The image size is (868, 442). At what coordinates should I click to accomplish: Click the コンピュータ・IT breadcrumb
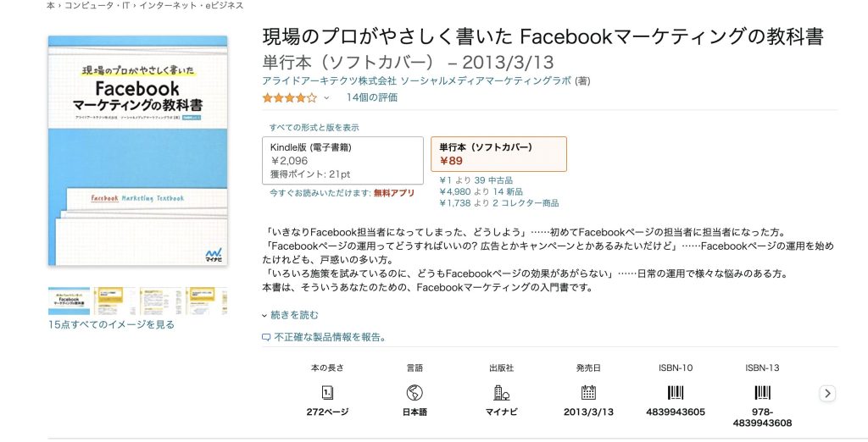click(x=97, y=6)
